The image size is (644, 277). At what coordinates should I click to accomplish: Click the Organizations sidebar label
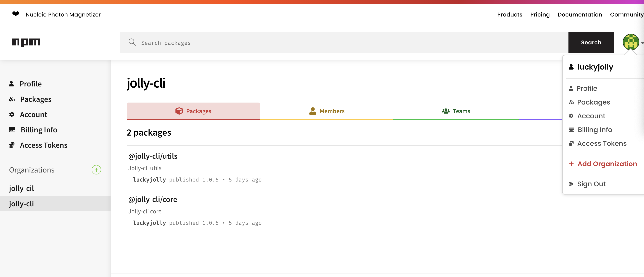tap(32, 170)
